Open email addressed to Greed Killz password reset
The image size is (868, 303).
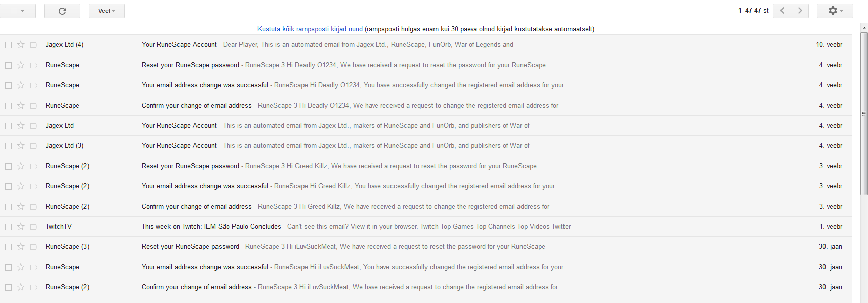point(190,166)
